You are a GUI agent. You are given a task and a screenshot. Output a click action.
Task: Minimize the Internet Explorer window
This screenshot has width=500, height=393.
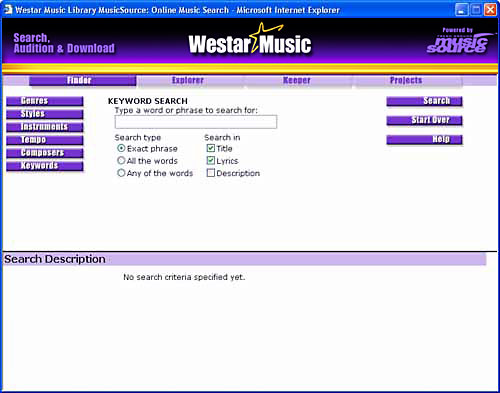[x=461, y=10]
